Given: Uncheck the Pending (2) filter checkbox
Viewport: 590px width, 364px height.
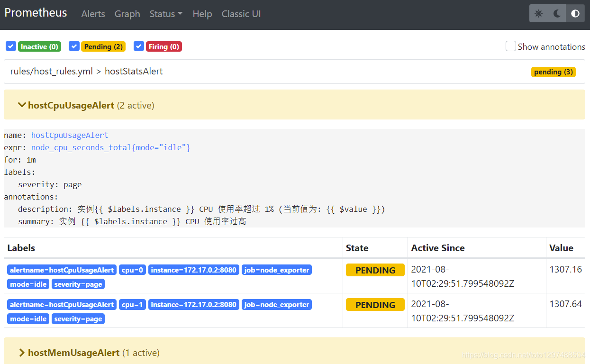Looking at the screenshot, I should click(74, 46).
